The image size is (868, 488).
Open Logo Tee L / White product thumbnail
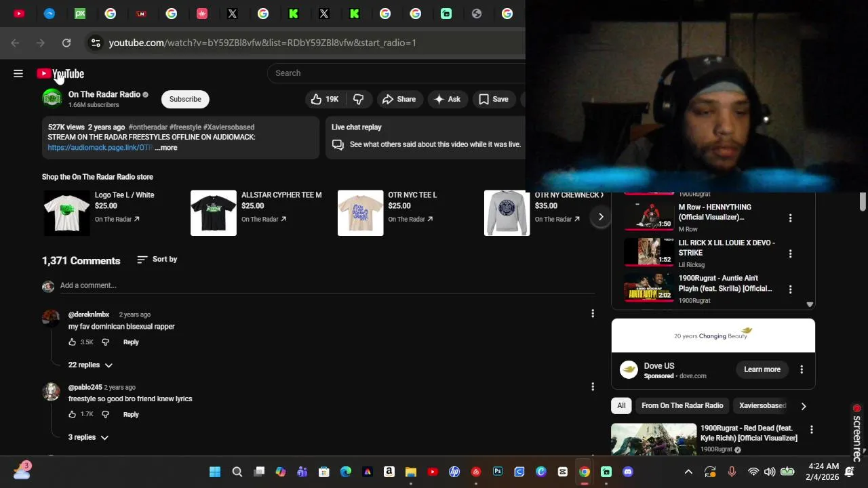tap(66, 213)
